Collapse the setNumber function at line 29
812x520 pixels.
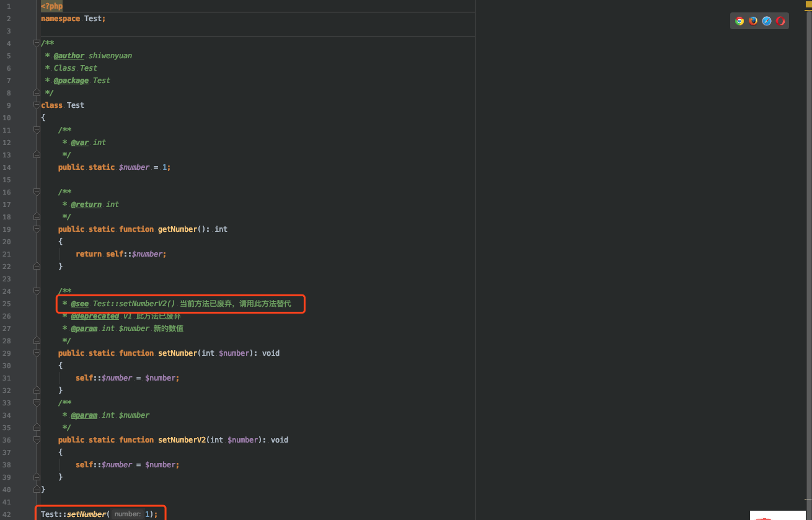point(37,353)
